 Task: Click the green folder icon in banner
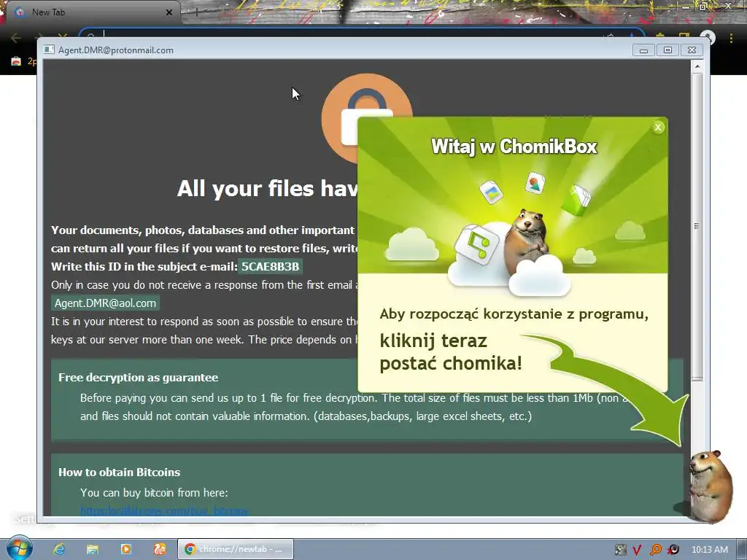coord(576,200)
